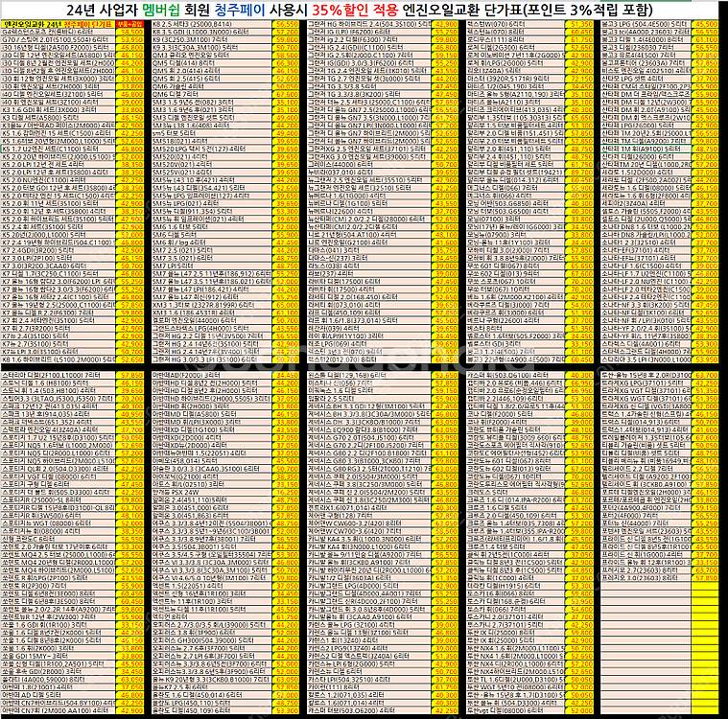
Task: Click the price next to '스타리아 디젤(2F100,L1000)'
Action: click(x=129, y=375)
